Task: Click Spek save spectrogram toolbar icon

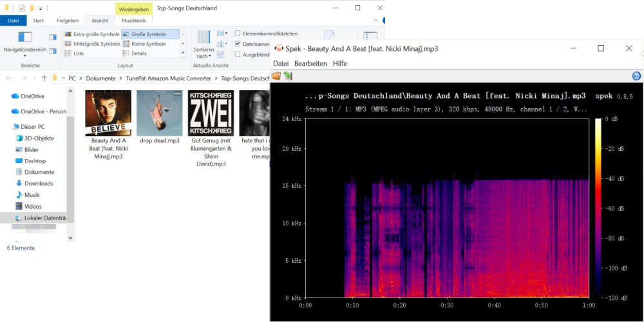Action: 287,75
